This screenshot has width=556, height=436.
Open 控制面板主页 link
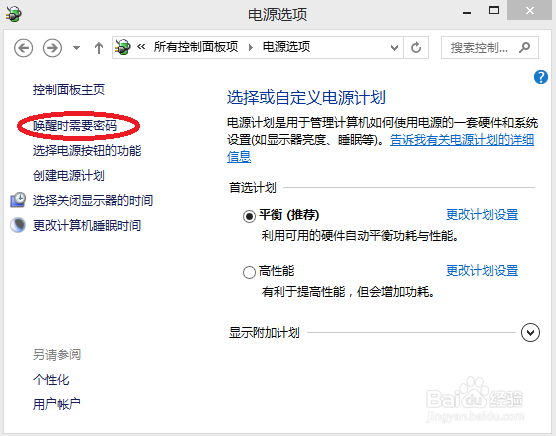coord(69,89)
